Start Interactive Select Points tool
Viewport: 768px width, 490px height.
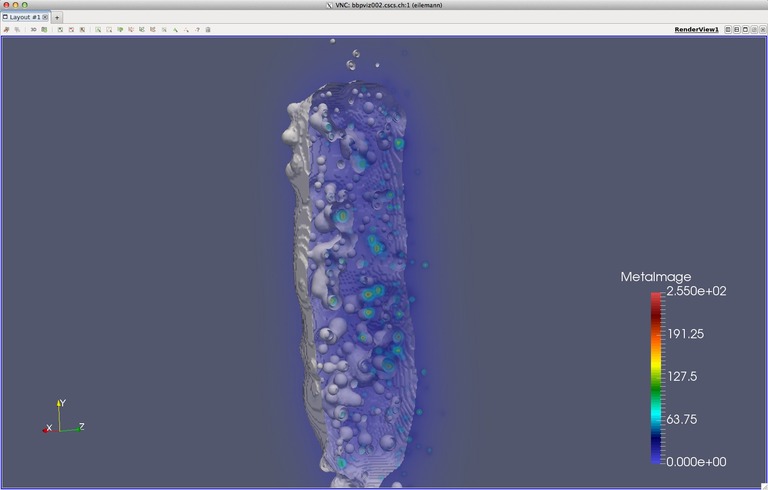point(186,29)
